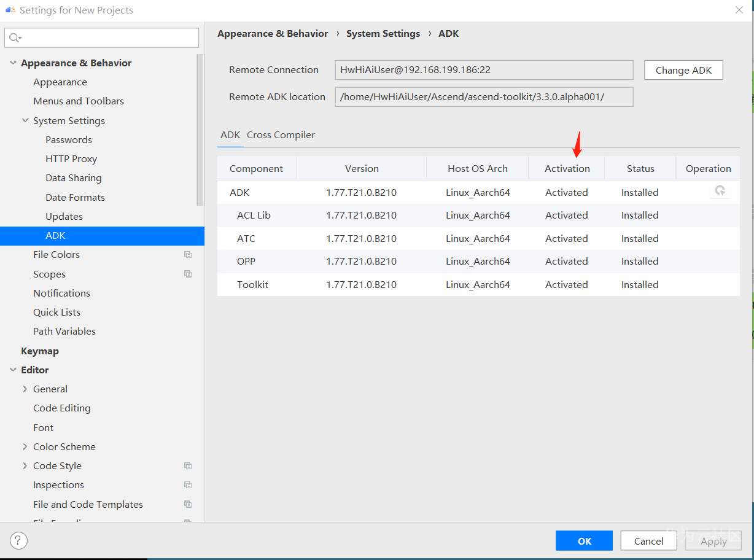Click the search magnifier icon
The height and width of the screenshot is (560, 754).
click(15, 38)
